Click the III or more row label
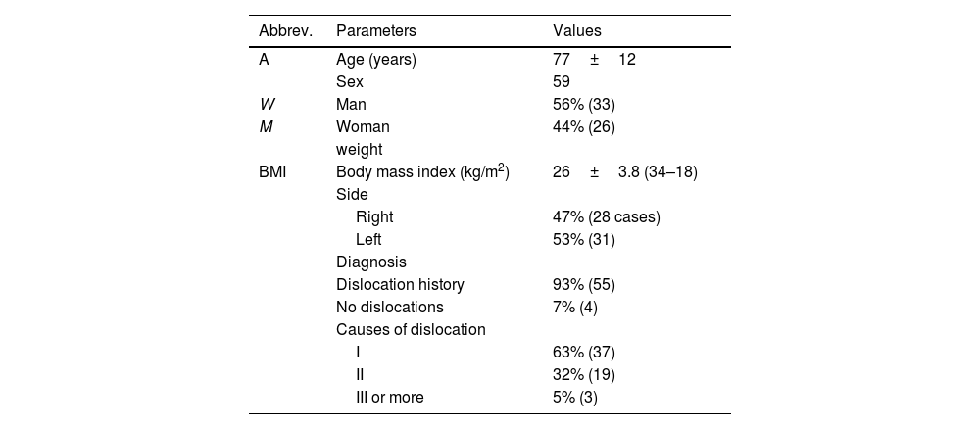The height and width of the screenshot is (429, 980). (x=390, y=398)
